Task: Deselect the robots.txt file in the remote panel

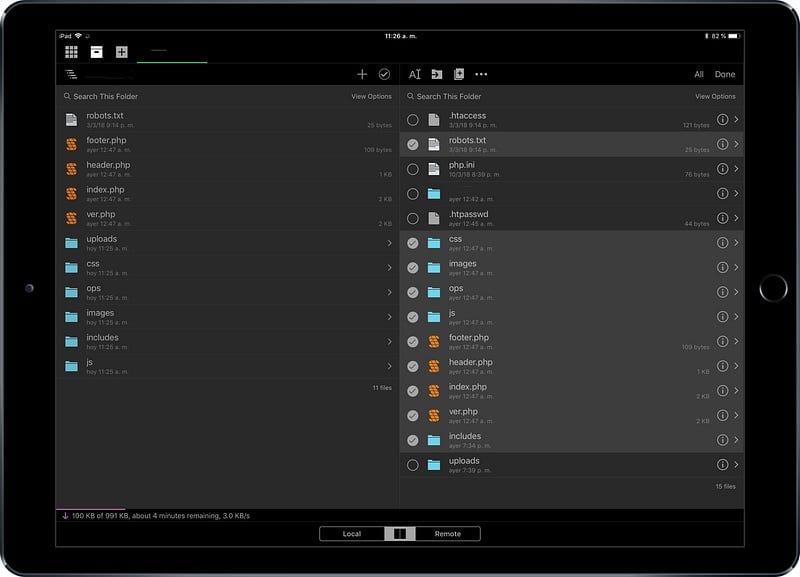Action: (x=414, y=144)
